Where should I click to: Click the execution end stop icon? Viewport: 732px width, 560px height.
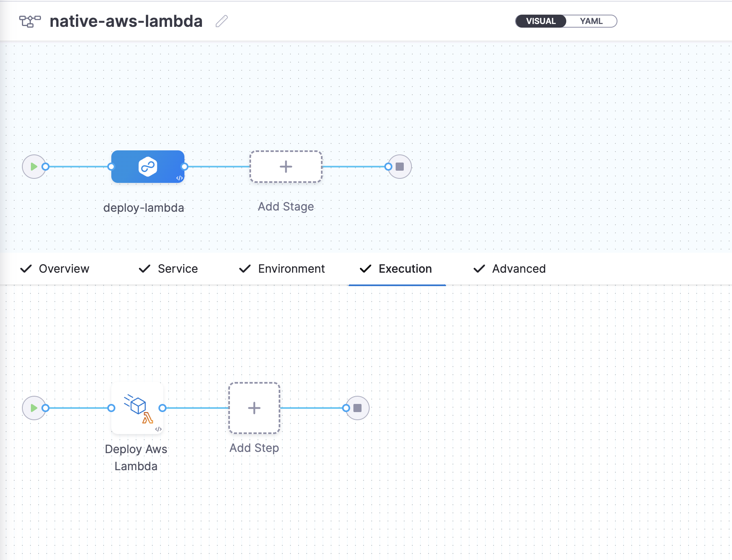click(357, 408)
